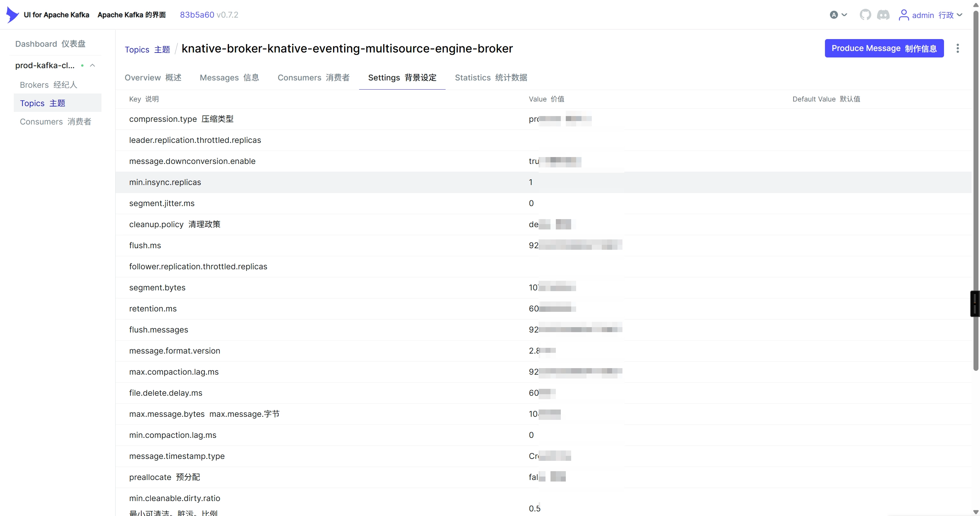Select the max.message.bytes row

544,414
